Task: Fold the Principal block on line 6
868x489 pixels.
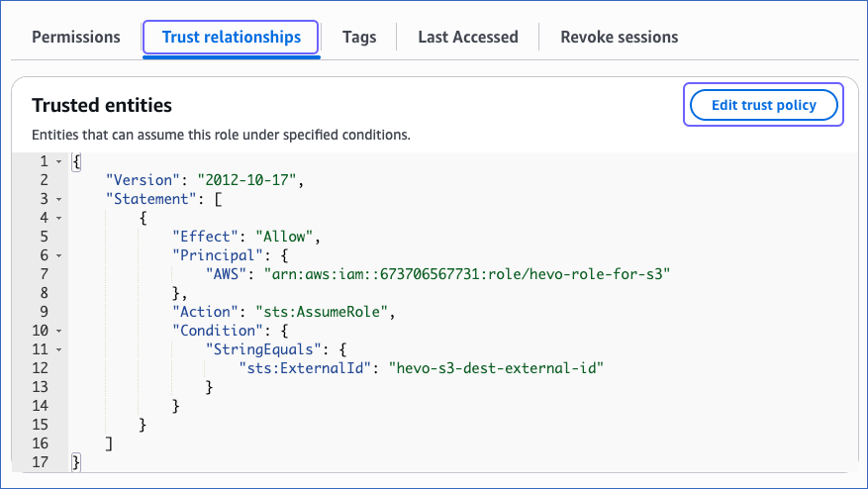Action: point(59,255)
